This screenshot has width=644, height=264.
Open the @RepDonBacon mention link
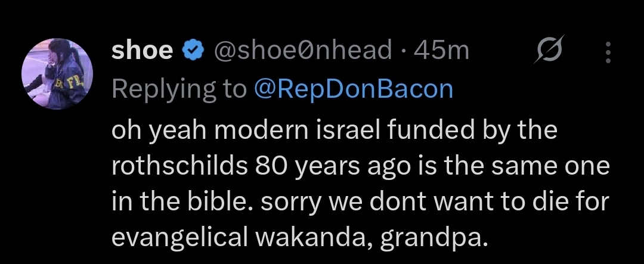point(353,88)
